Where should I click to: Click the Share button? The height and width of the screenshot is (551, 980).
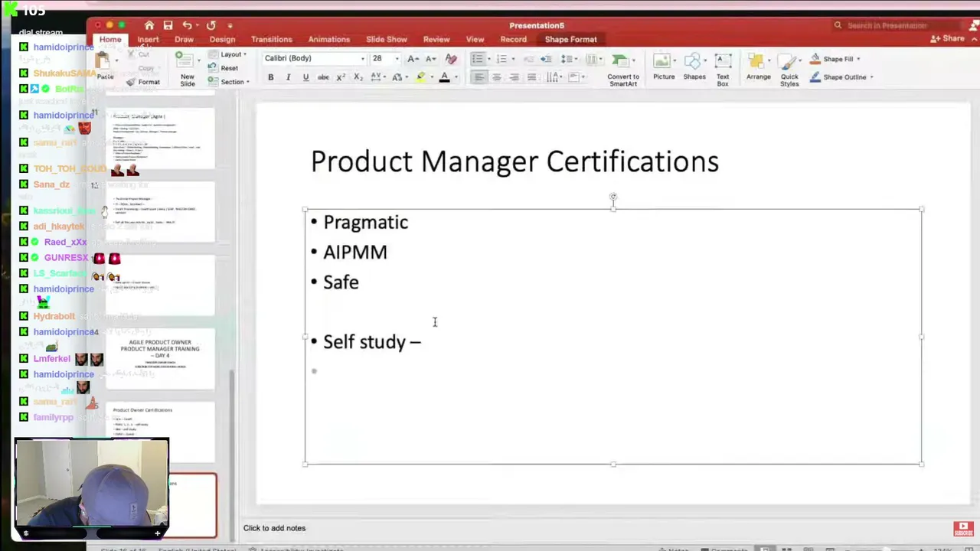click(x=948, y=39)
